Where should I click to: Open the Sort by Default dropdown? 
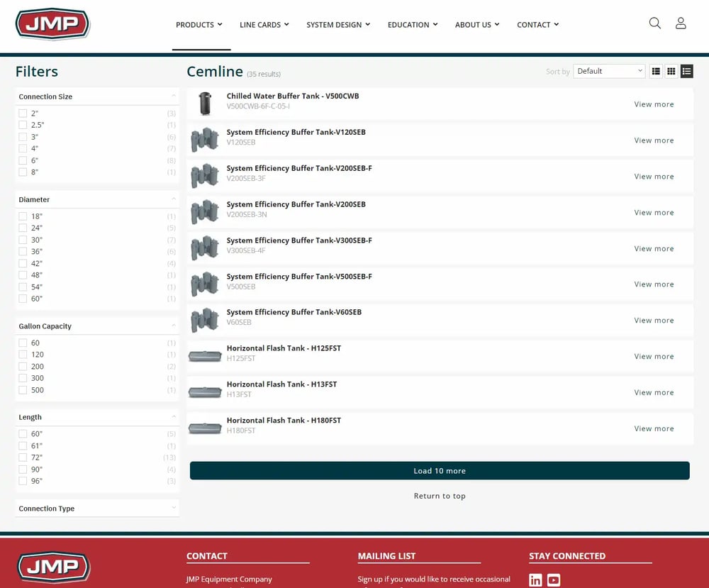pos(609,71)
